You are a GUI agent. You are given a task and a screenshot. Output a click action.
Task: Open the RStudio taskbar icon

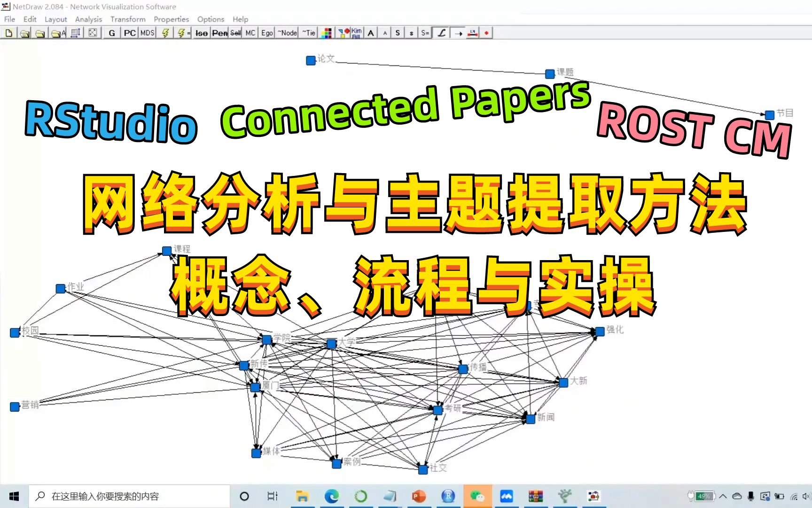coord(448,496)
